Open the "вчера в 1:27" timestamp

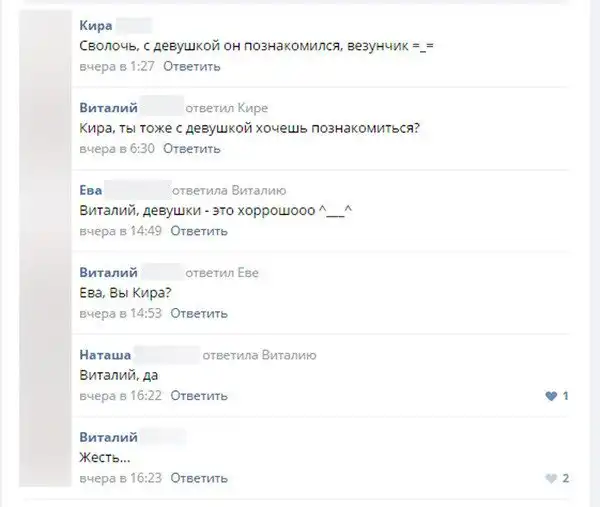tap(116, 67)
